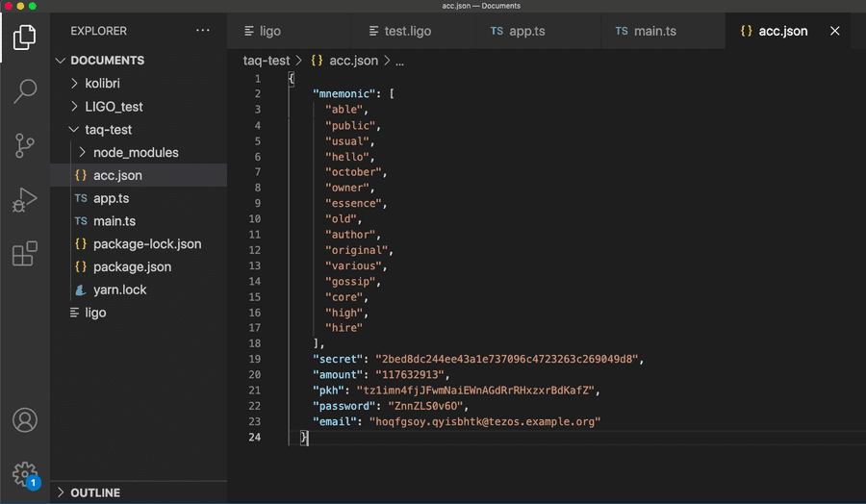Open the Run and Debug icon

[x=25, y=200]
